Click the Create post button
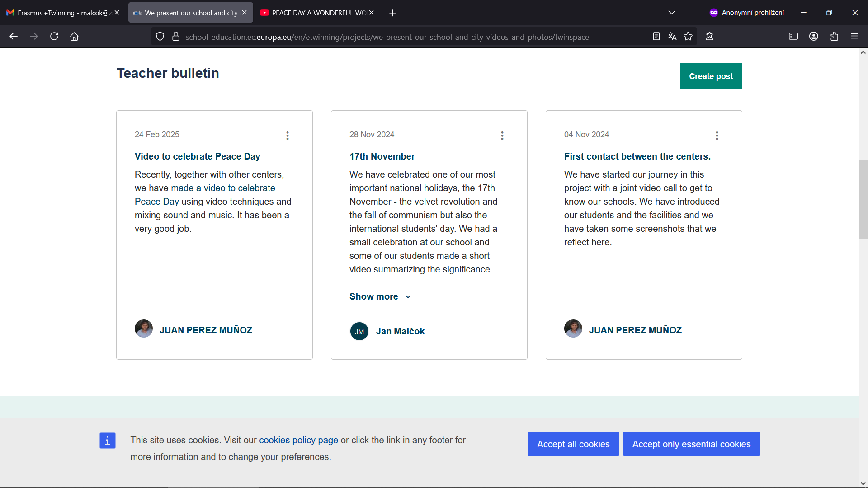The width and height of the screenshot is (868, 488). click(x=711, y=76)
